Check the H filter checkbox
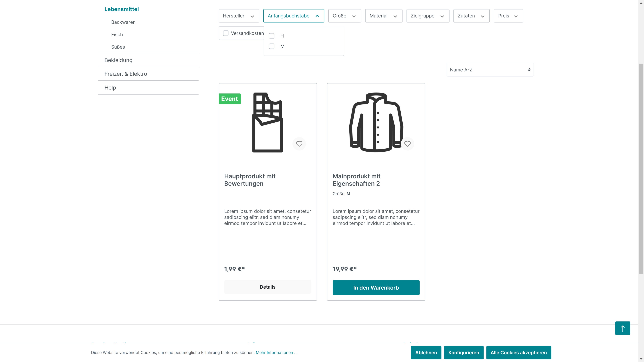 [x=271, y=36]
